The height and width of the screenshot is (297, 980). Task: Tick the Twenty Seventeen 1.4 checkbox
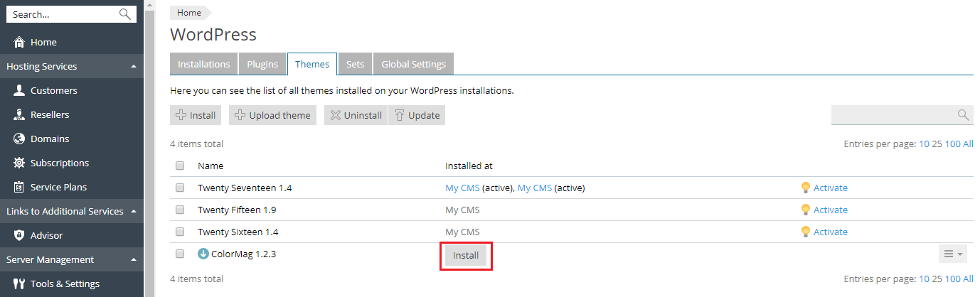click(x=180, y=188)
